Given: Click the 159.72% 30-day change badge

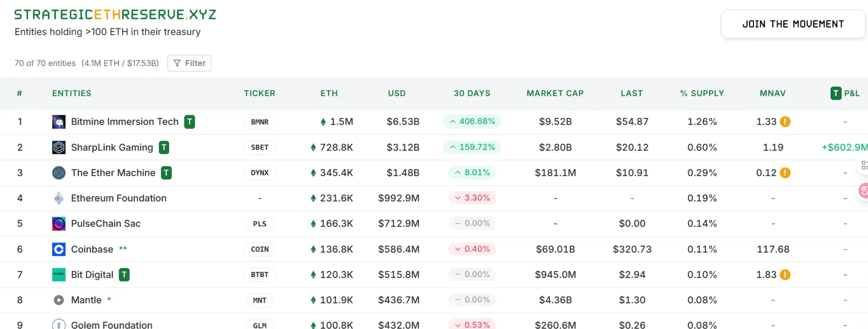Looking at the screenshot, I should click(472, 147).
